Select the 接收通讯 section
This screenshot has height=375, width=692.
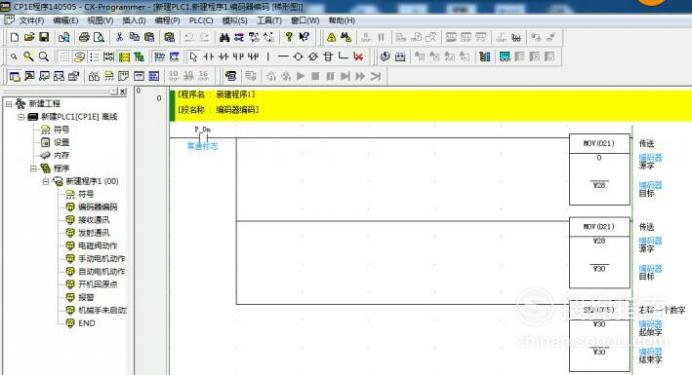[94, 220]
